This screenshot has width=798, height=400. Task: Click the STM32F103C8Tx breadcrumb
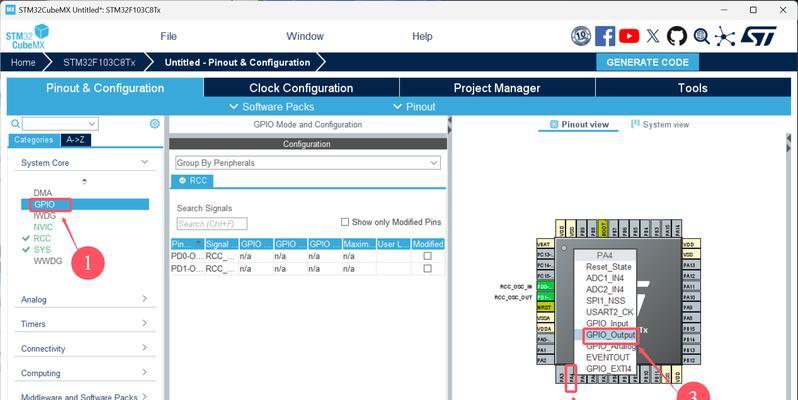pos(99,62)
